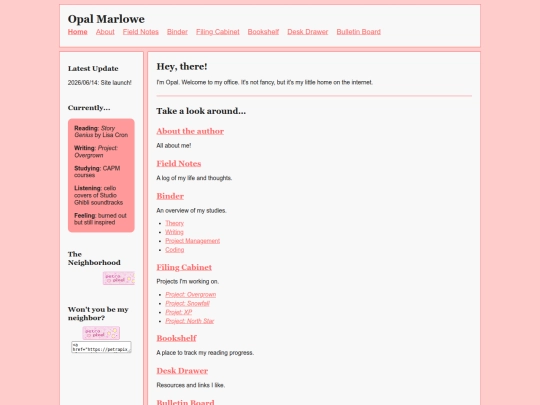Visit Bookshelf from the top navigation
This screenshot has width=540, height=405.
pos(263,32)
